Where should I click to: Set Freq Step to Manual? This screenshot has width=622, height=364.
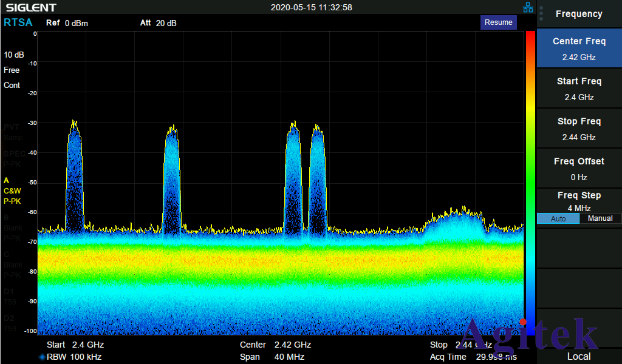pyautogui.click(x=600, y=218)
